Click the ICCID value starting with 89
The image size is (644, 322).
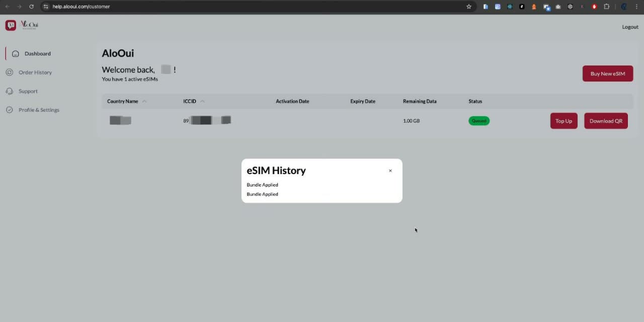[x=207, y=121]
